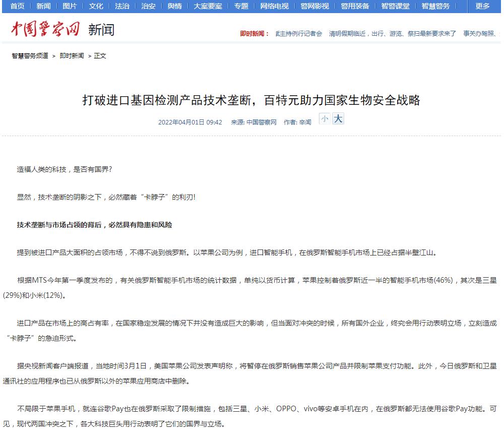Open 智警课堂 from the nav bar
Screen dimensions: 504x443
tap(395, 6)
